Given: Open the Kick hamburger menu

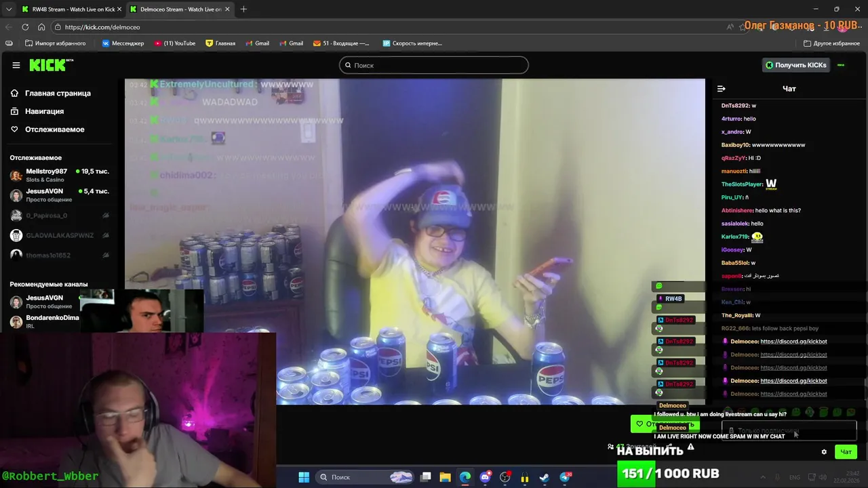Looking at the screenshot, I should [16, 65].
